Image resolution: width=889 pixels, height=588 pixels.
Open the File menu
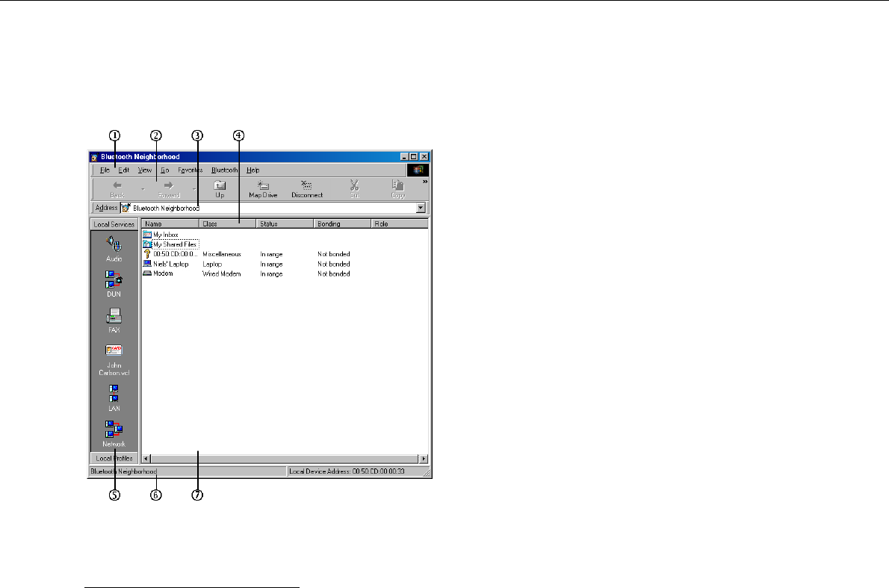coord(105,170)
